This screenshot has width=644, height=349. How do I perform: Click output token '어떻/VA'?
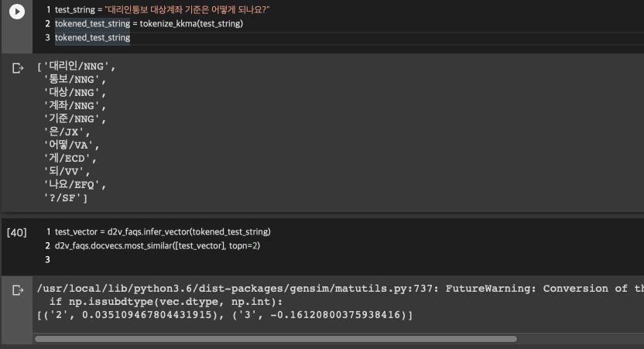(x=71, y=145)
